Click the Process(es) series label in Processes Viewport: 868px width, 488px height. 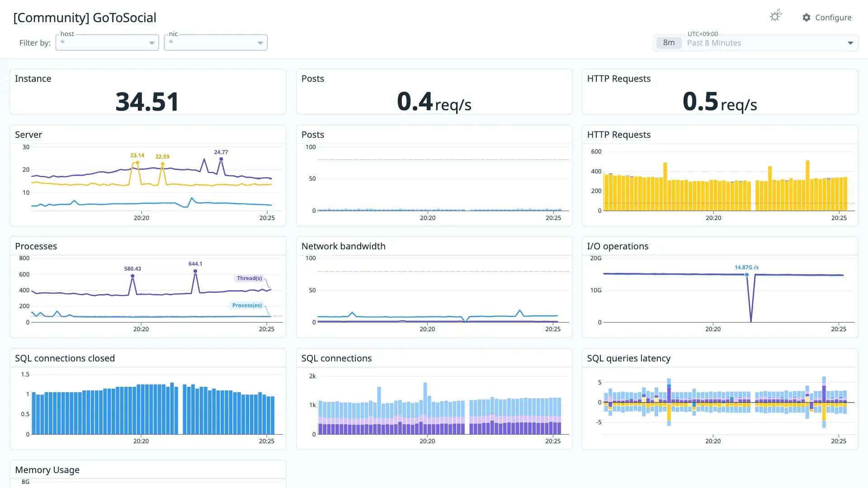click(247, 305)
